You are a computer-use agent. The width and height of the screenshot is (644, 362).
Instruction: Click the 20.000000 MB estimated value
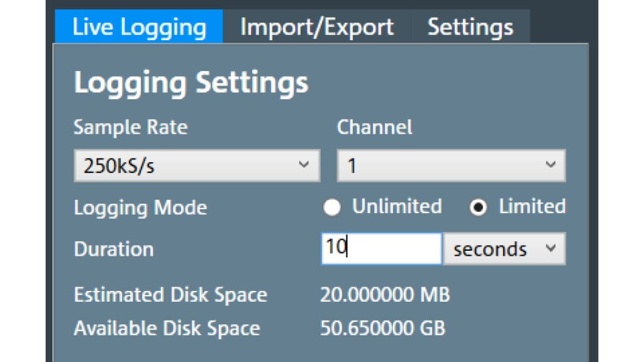(x=385, y=295)
